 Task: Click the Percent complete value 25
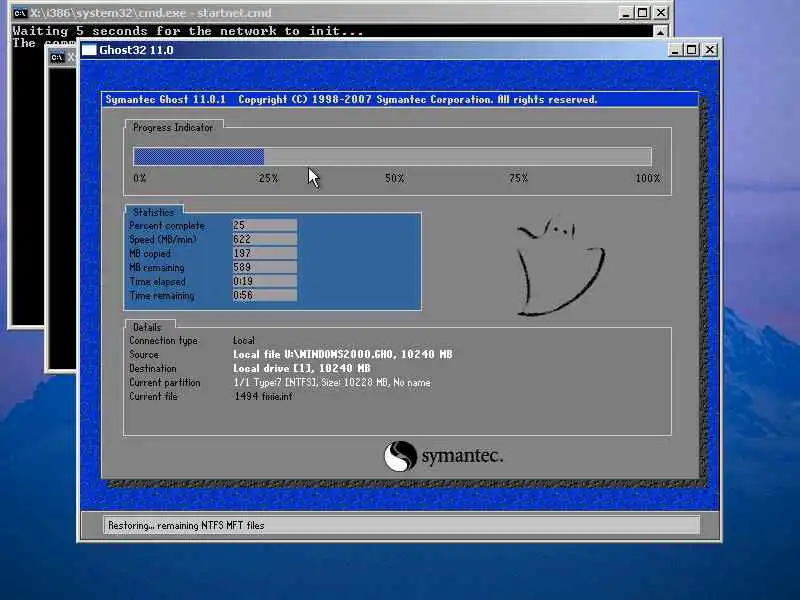point(265,225)
